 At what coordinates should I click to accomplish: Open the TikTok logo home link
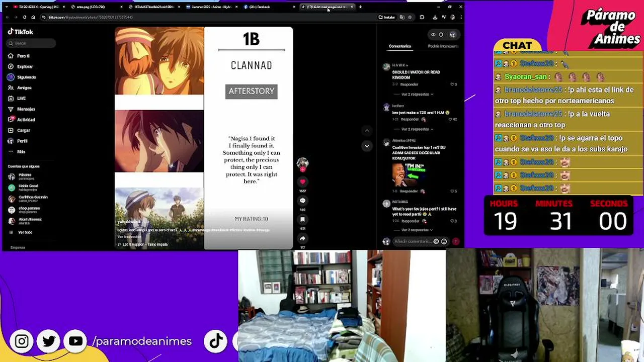point(20,32)
